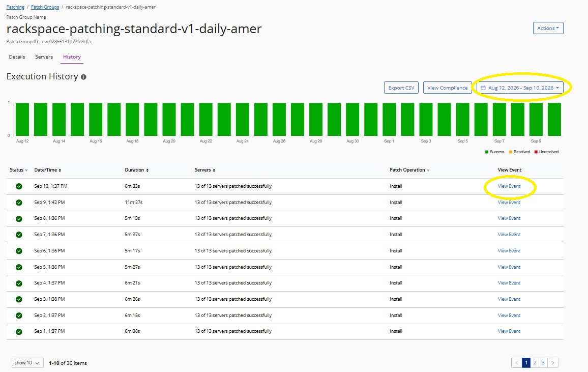Open View Event for Sep 6
Image resolution: width=588 pixels, height=372 pixels.
tap(509, 250)
